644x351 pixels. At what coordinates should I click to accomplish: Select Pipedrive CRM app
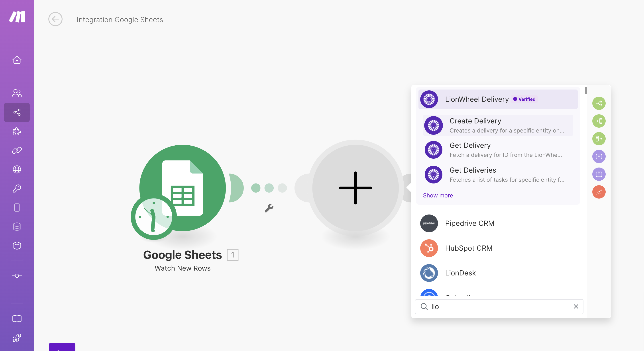click(498, 223)
